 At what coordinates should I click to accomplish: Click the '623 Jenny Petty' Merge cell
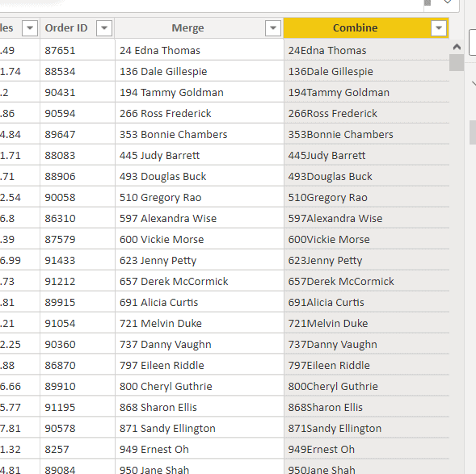199,260
